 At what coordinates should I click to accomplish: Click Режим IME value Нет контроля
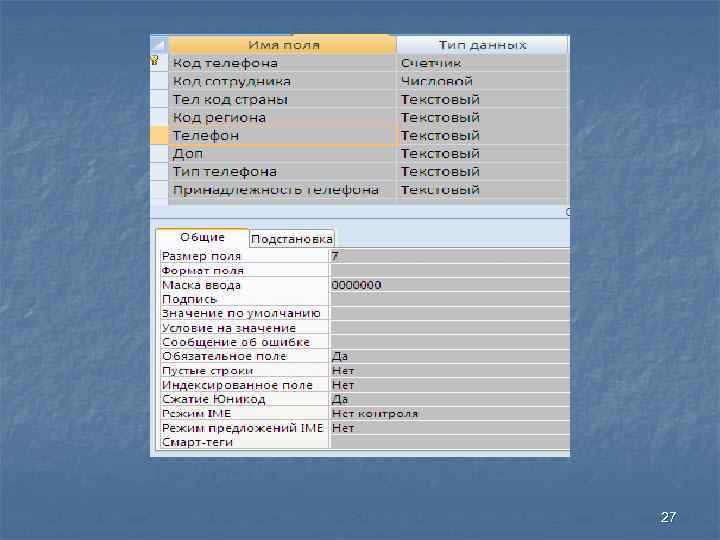[450, 413]
